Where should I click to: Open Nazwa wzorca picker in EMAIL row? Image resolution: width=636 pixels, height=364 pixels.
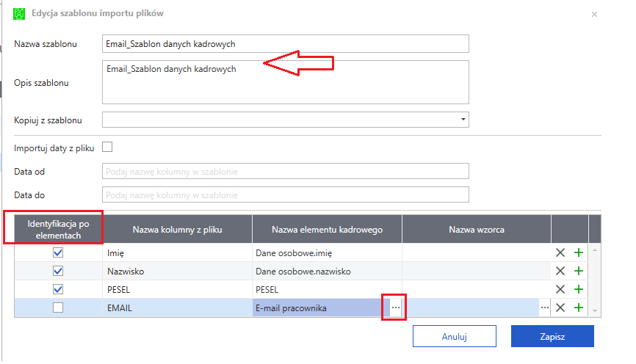pyautogui.click(x=545, y=307)
